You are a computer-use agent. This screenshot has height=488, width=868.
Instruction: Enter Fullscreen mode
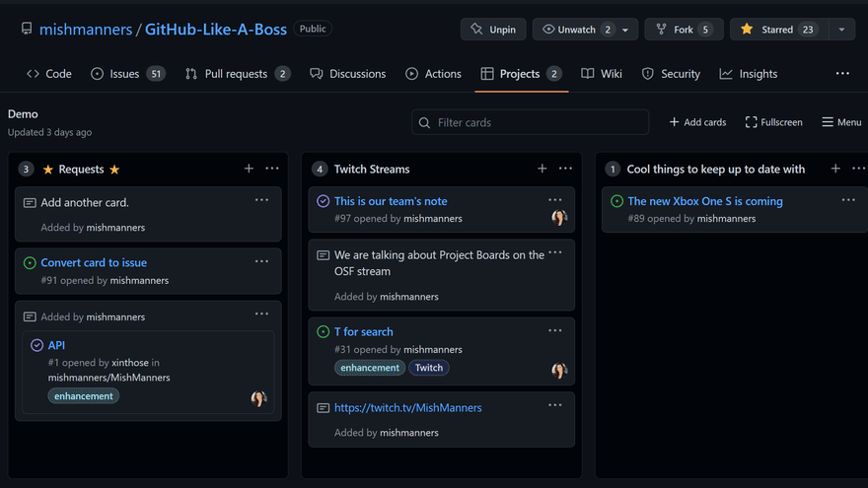[x=774, y=122]
